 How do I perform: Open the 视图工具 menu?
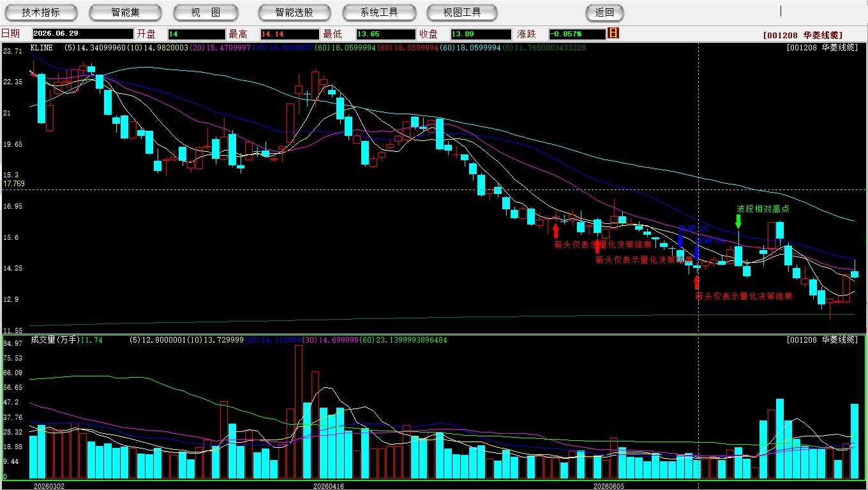pyautogui.click(x=463, y=12)
